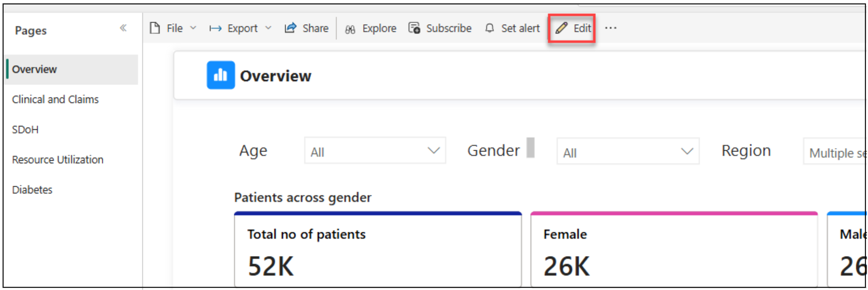The height and width of the screenshot is (290, 868).
Task: Click the Export arrow icon
Action: pyautogui.click(x=215, y=28)
